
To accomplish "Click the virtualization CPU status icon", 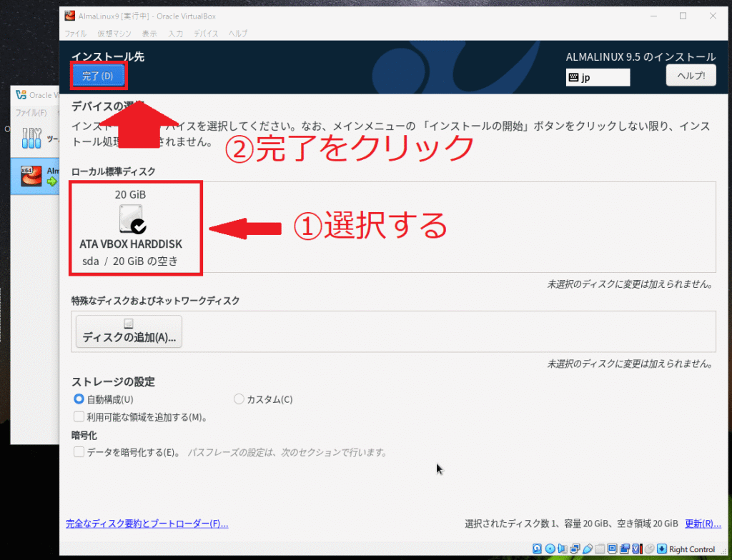I will point(637,549).
